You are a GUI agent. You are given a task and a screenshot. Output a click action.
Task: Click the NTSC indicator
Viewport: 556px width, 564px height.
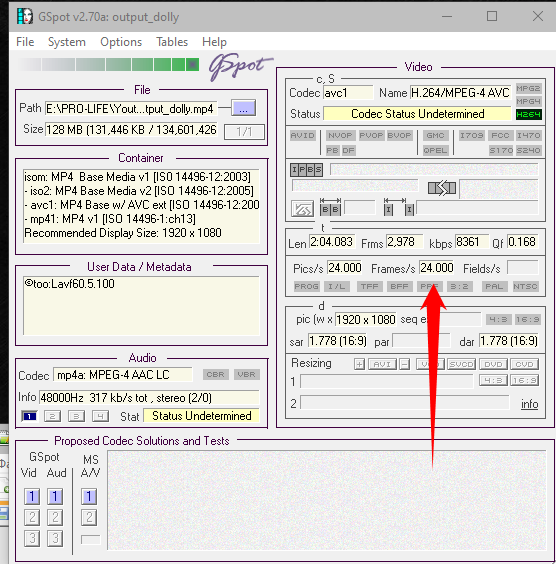pyautogui.click(x=525, y=286)
